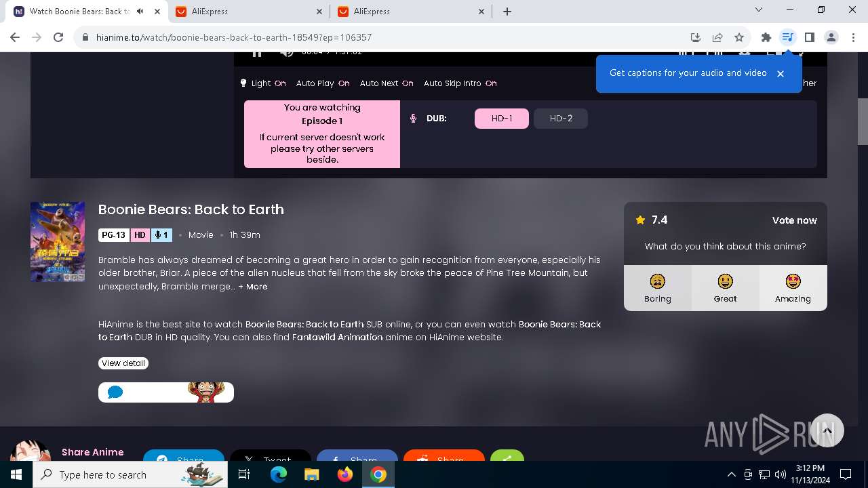Click Vote now

click(x=794, y=220)
